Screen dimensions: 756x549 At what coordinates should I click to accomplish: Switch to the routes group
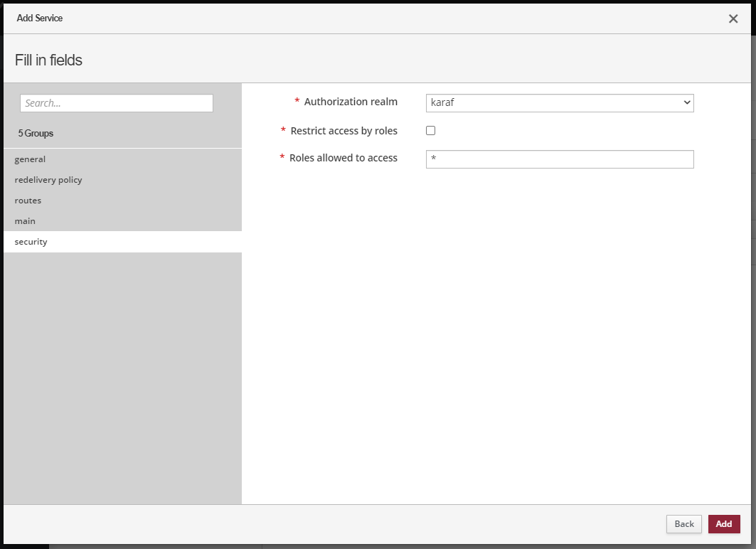[x=28, y=201]
